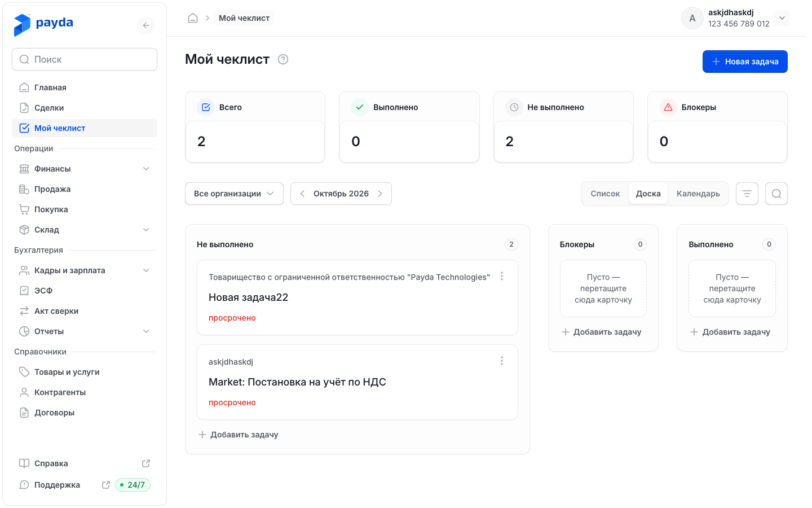Add task in Блокеры column

(x=602, y=332)
